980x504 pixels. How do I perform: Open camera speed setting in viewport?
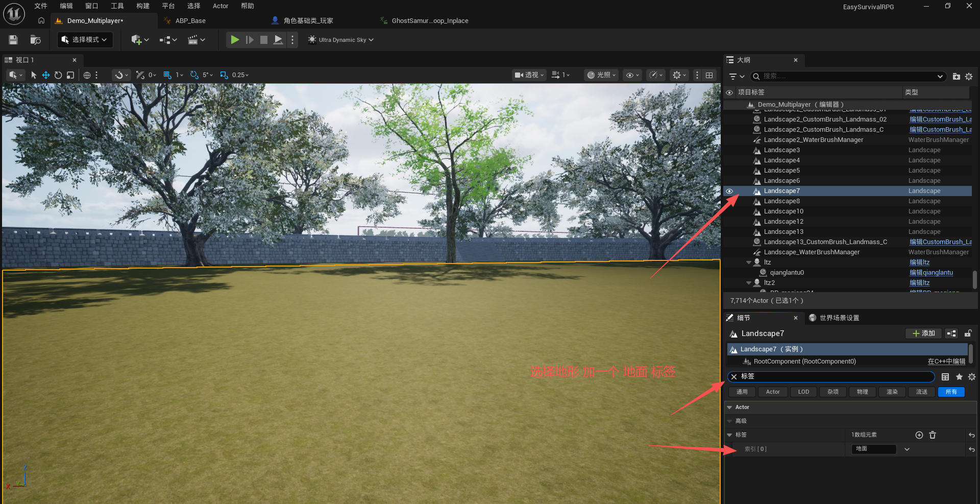[x=560, y=75]
